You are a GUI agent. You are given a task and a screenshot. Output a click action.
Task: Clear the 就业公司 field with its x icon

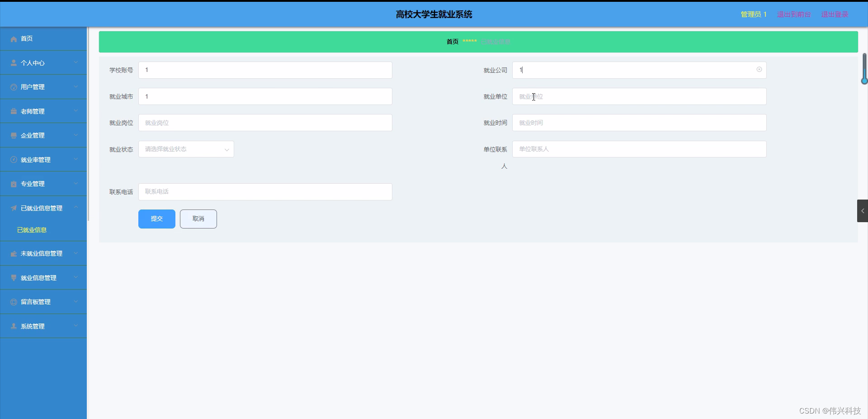pos(759,70)
